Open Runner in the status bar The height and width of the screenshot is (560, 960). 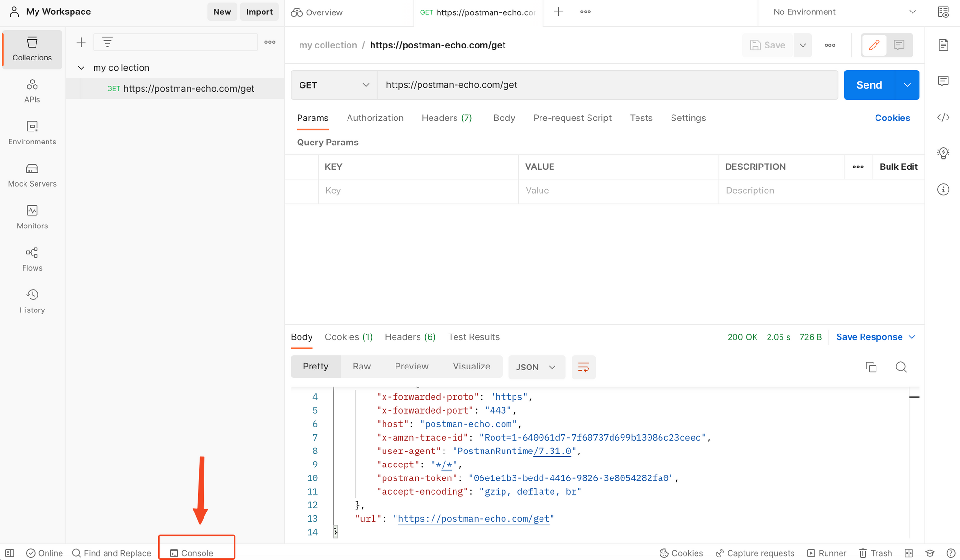pyautogui.click(x=827, y=553)
